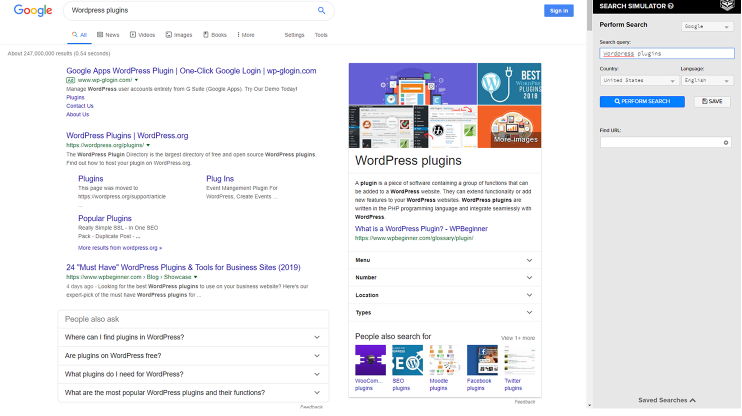Screen dimensions: 742x416
Task: Expand 'Where can I find plugins in WordPress?'
Action: pos(193,337)
